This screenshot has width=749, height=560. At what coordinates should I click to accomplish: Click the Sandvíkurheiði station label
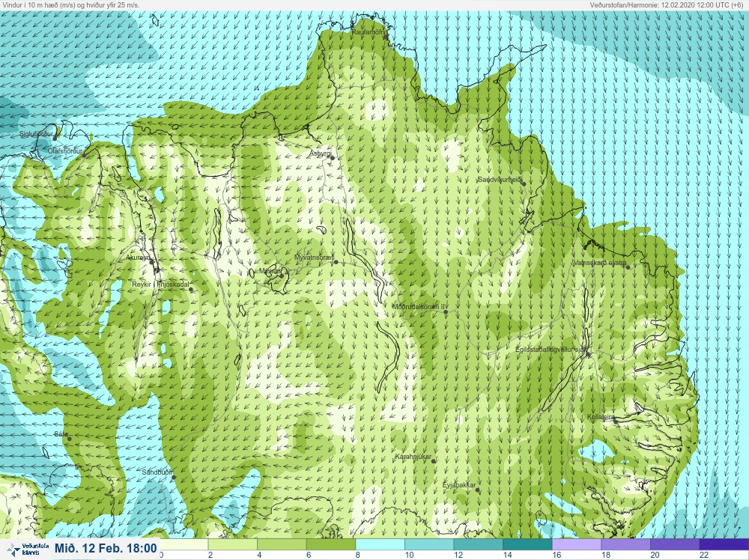point(501,180)
